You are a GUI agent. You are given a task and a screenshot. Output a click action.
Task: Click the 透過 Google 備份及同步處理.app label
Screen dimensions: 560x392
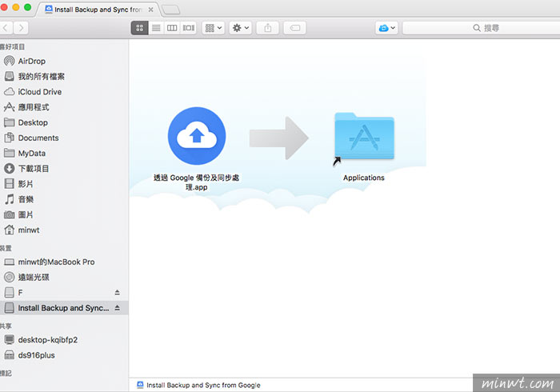point(197,182)
